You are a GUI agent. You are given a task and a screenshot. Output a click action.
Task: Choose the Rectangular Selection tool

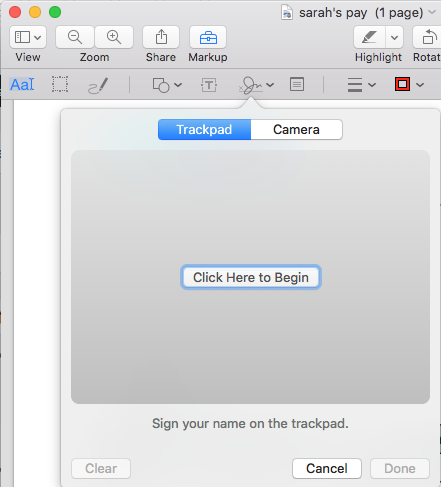60,84
